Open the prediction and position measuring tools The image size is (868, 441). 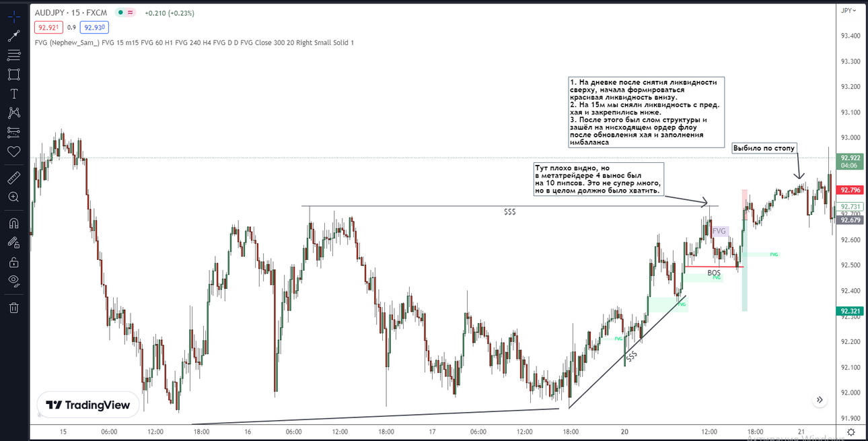pyautogui.click(x=14, y=132)
